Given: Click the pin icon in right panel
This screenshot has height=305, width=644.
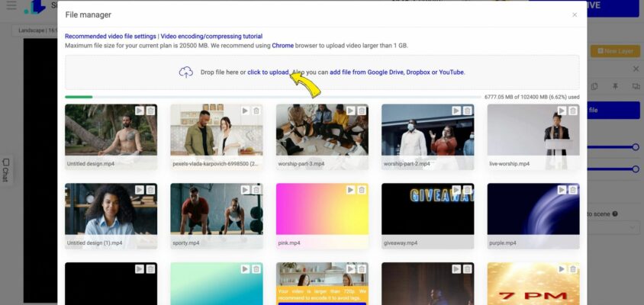Looking at the screenshot, I should click(615, 86).
